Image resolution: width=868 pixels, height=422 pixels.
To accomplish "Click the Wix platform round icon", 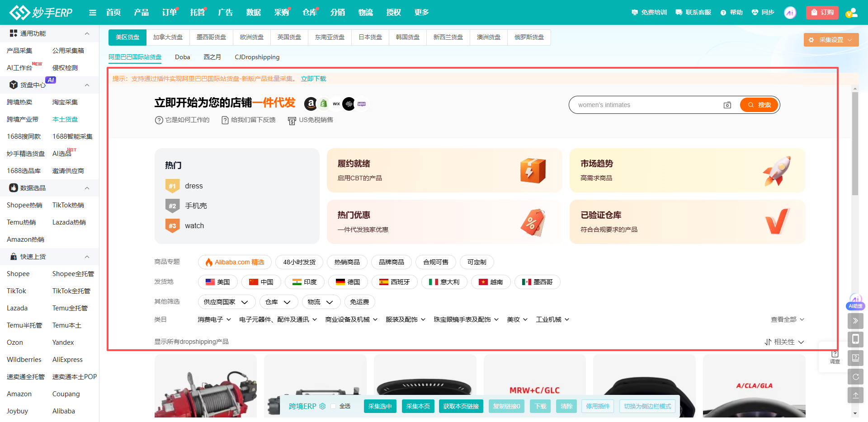I will 336,104.
